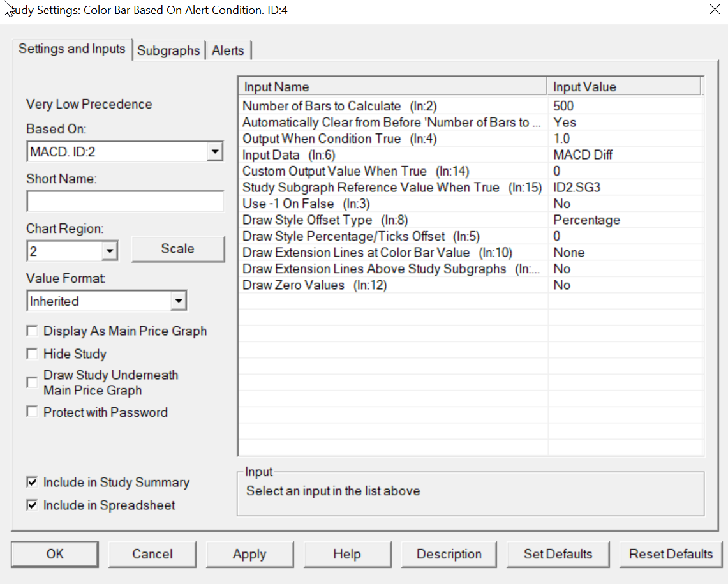Select Draw Extension Lines at Color Bar Value
The height and width of the screenshot is (584, 728).
click(x=471, y=252)
